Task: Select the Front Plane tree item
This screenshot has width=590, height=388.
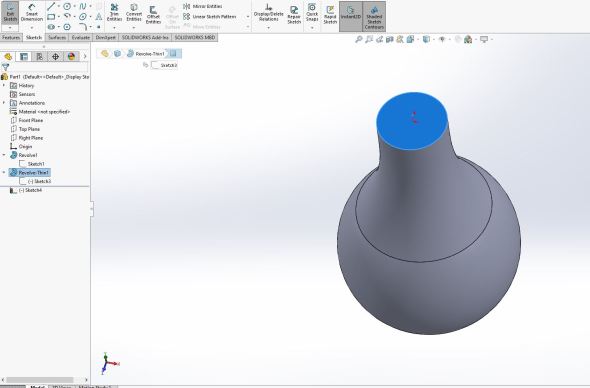Action: coord(27,120)
